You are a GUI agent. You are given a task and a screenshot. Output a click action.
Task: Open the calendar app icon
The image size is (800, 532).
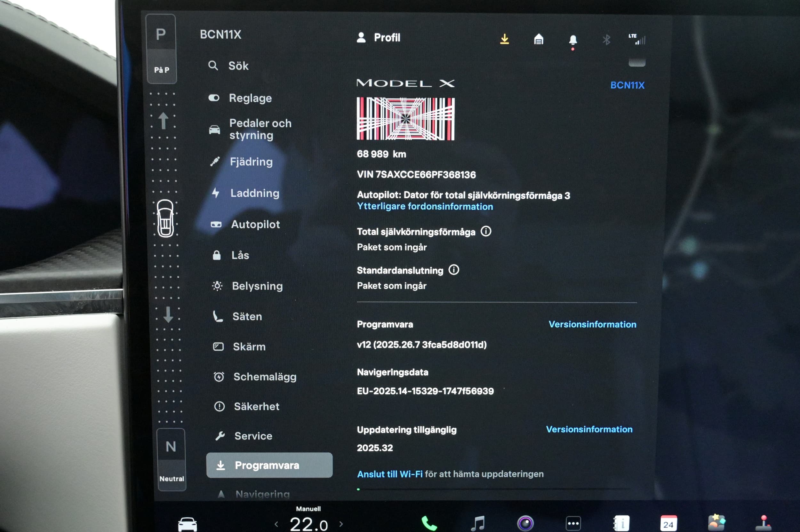pos(669,523)
